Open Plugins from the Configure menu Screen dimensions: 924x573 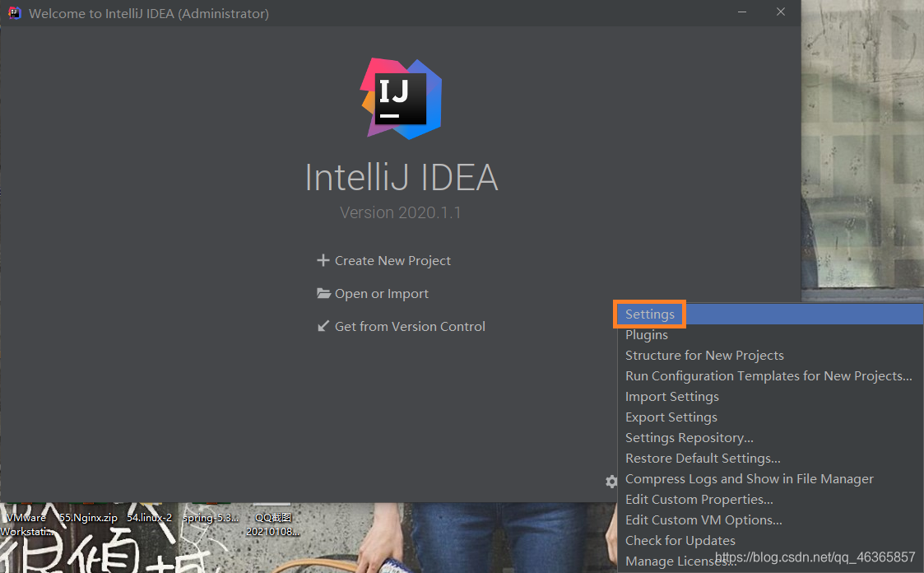[x=769, y=335]
